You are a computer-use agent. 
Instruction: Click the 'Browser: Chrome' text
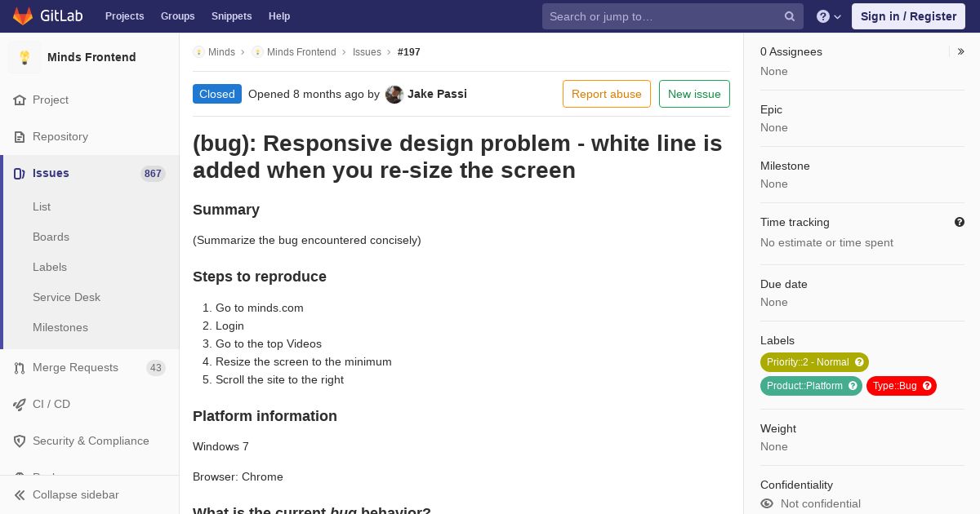point(238,477)
